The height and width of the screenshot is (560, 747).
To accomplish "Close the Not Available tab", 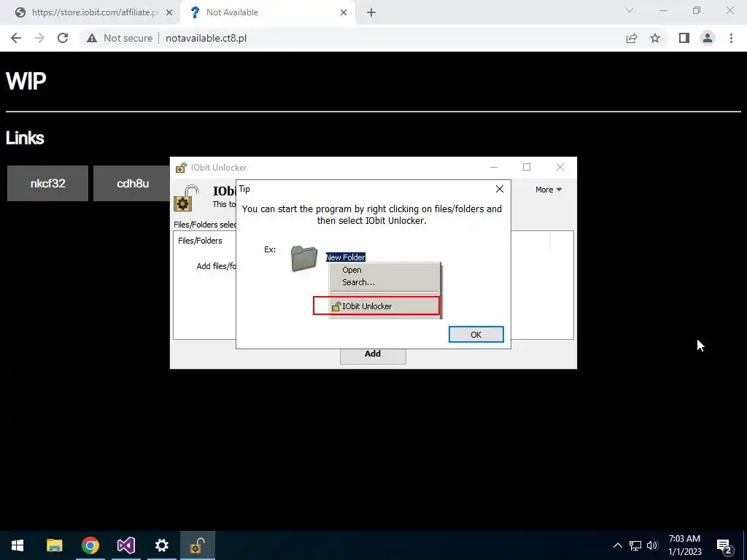I will coord(344,13).
